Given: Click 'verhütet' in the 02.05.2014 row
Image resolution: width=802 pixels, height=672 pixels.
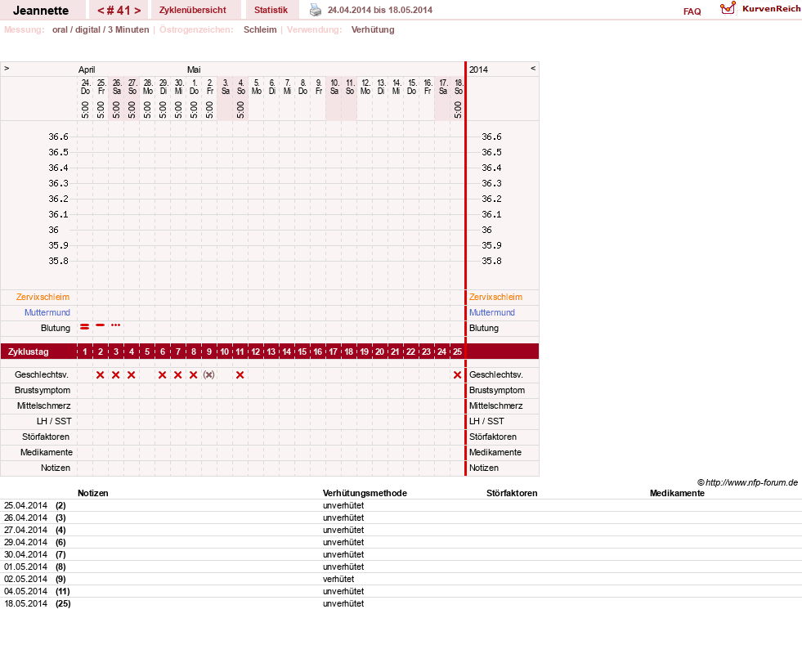Looking at the screenshot, I should (338, 579).
